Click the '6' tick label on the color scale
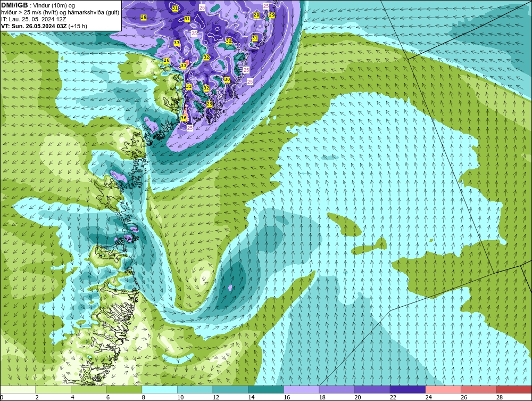This screenshot has width=532, height=401. (x=108, y=397)
